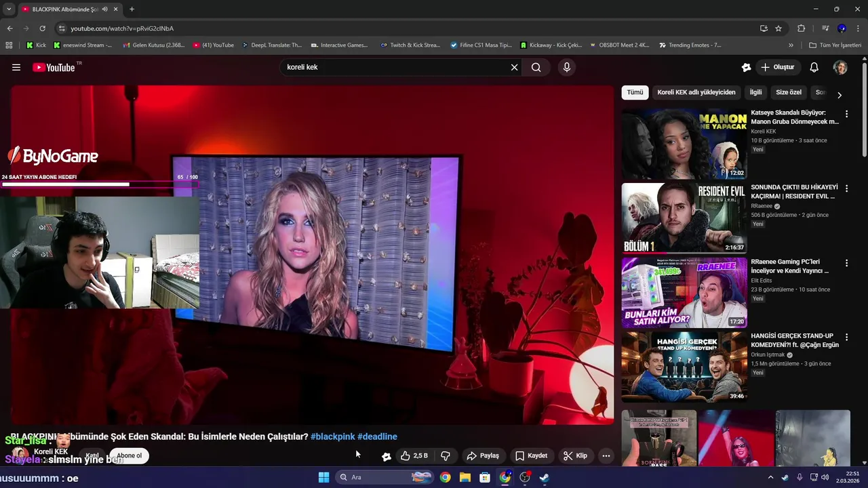Open Kick bookmark
868x488 pixels.
coord(37,45)
